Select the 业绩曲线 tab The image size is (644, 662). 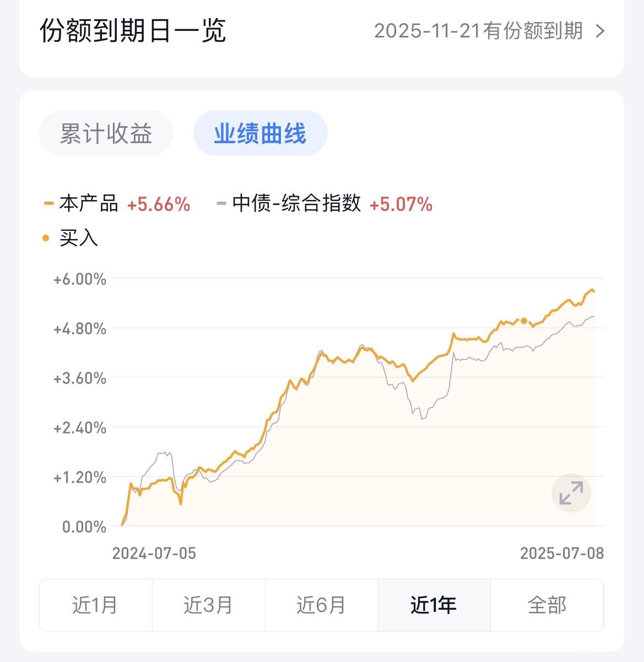(260, 133)
